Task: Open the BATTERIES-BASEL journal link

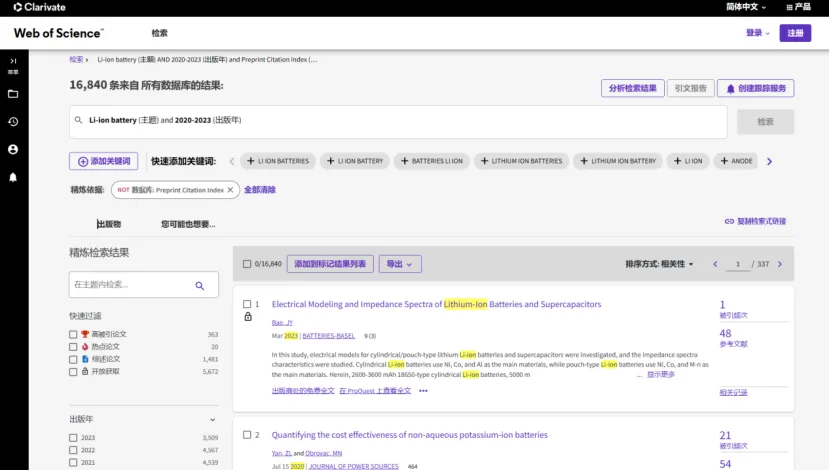Action: click(x=328, y=336)
